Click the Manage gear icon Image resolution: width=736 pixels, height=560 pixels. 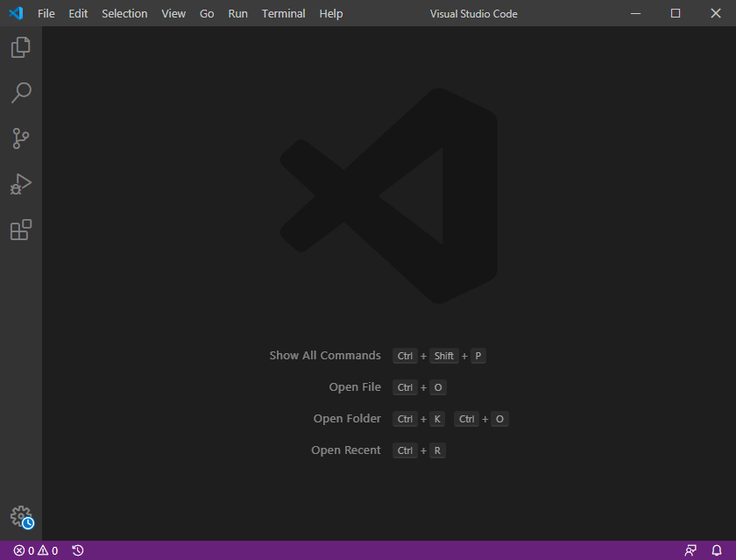tap(20, 517)
